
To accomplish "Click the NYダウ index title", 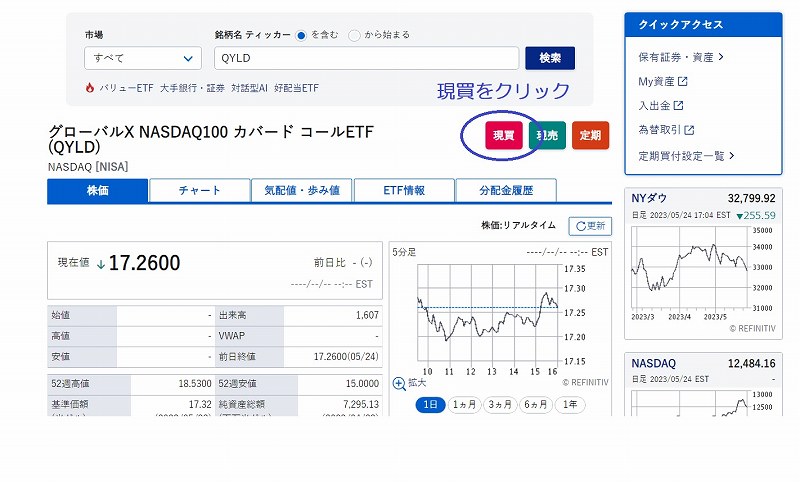I will 649,198.
